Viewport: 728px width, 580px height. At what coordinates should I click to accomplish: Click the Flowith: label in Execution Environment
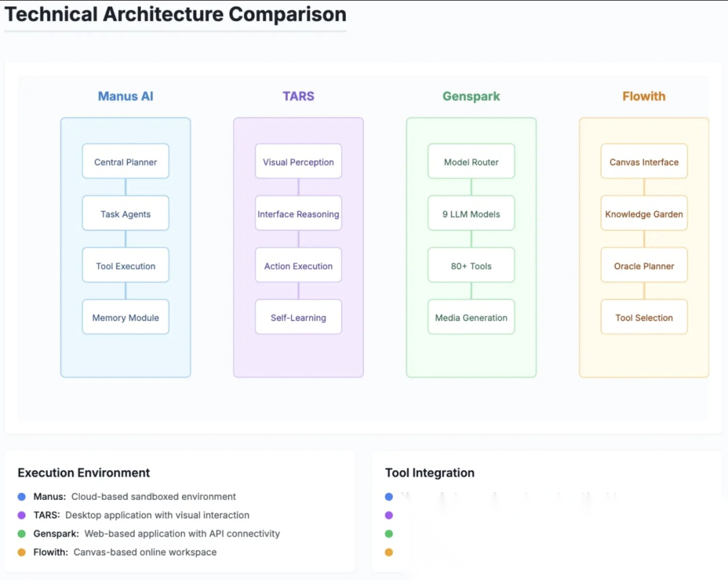(x=51, y=552)
